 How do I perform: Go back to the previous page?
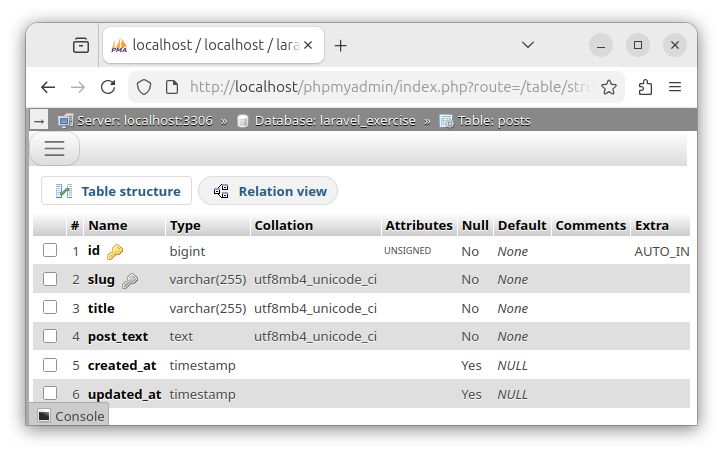(48, 87)
